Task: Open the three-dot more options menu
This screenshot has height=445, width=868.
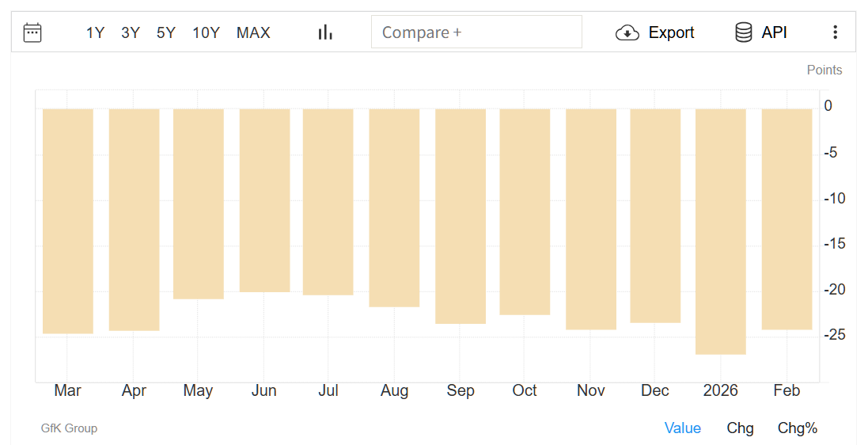Action: 835,32
